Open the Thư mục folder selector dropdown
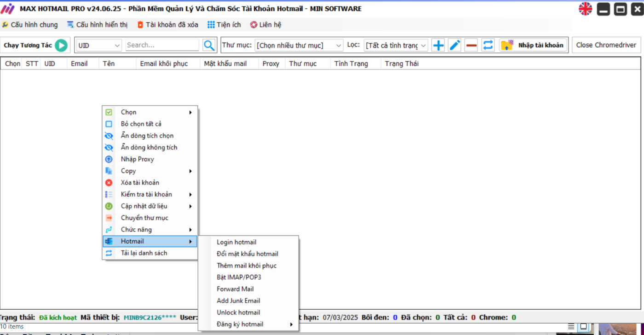This screenshot has height=335, width=644. click(299, 45)
